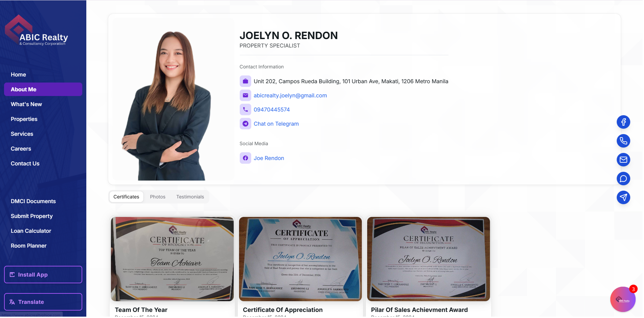Click the ABIC Realty logo
The image size is (644, 318).
[36, 31]
